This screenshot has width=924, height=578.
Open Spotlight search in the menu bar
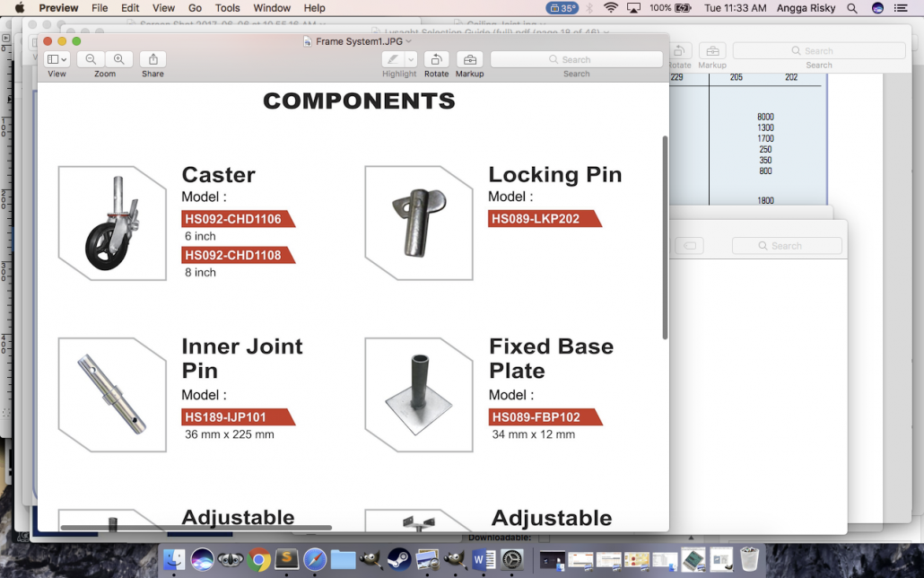point(851,8)
